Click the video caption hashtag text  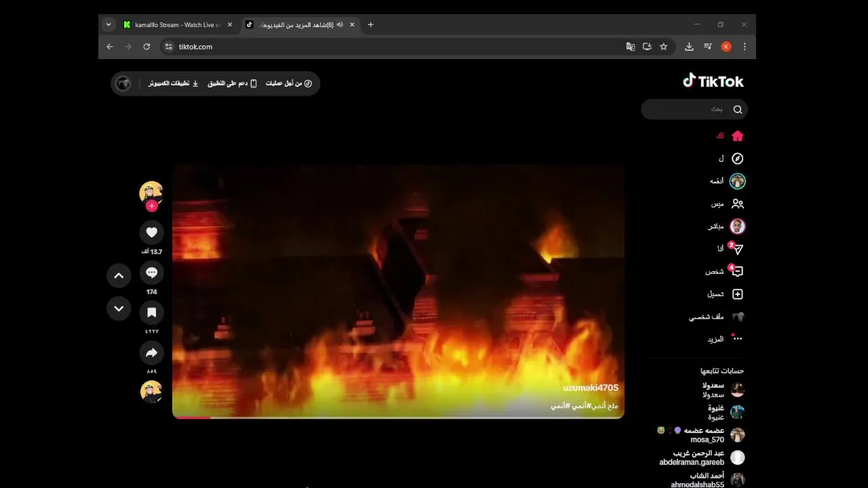pos(585,405)
